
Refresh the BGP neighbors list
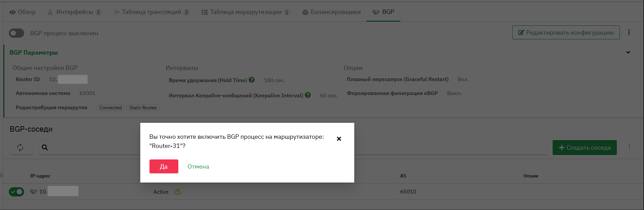pyautogui.click(x=21, y=147)
